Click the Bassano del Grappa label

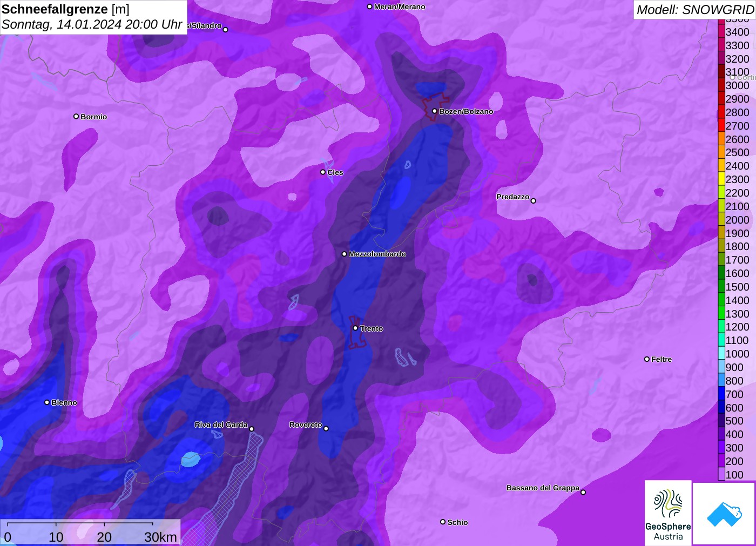543,488
